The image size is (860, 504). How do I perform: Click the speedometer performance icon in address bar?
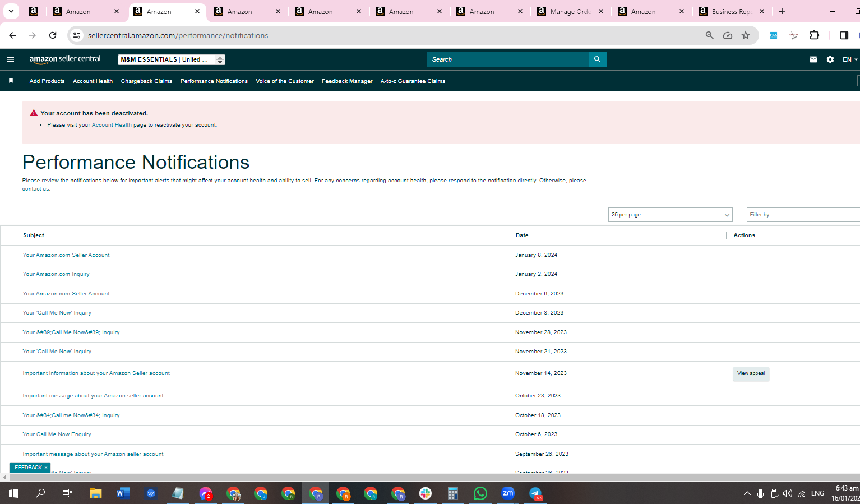[x=728, y=35]
